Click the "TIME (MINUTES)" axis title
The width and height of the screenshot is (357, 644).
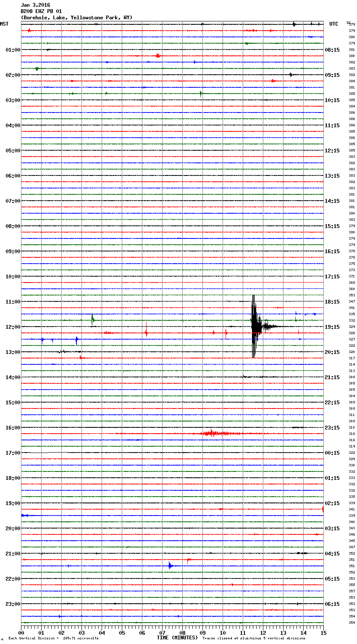(x=177, y=638)
